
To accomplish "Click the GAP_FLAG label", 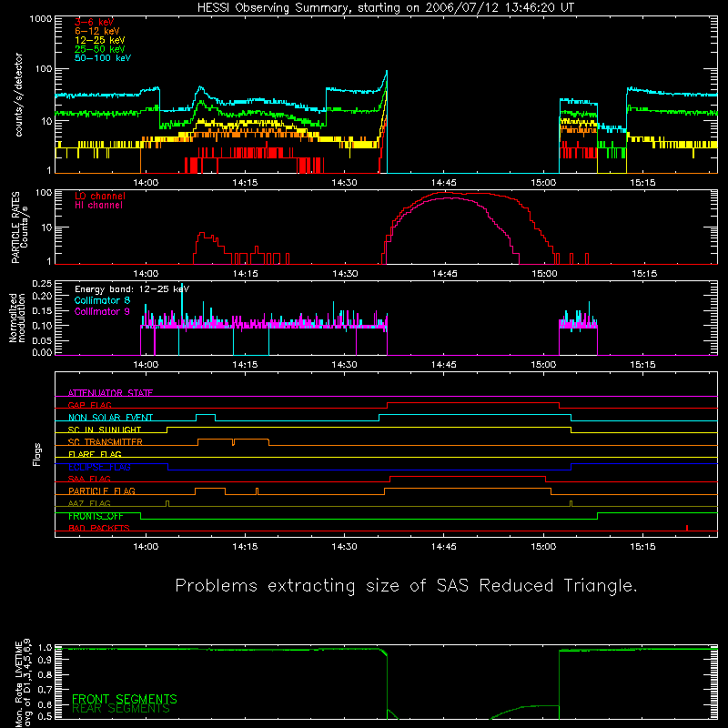I will 89,405.
